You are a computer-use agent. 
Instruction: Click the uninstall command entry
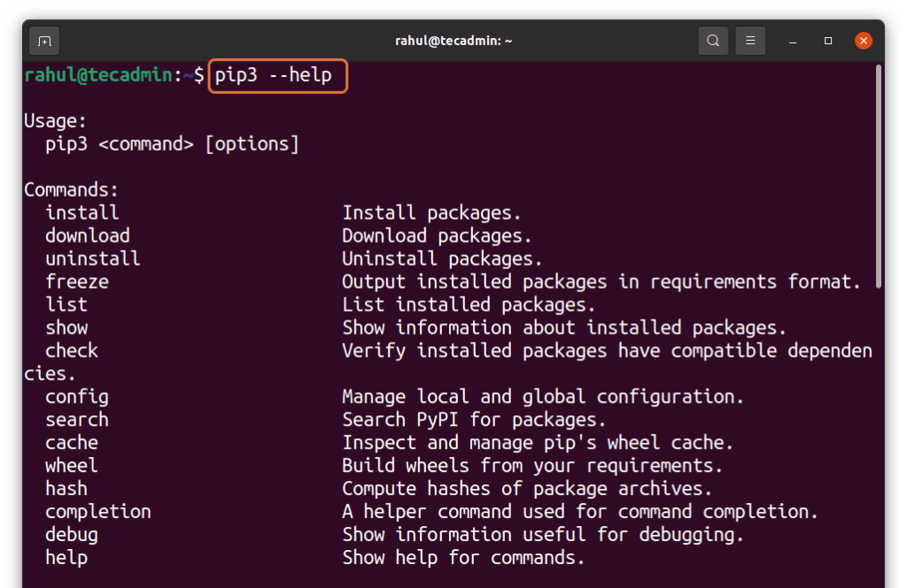(x=92, y=259)
